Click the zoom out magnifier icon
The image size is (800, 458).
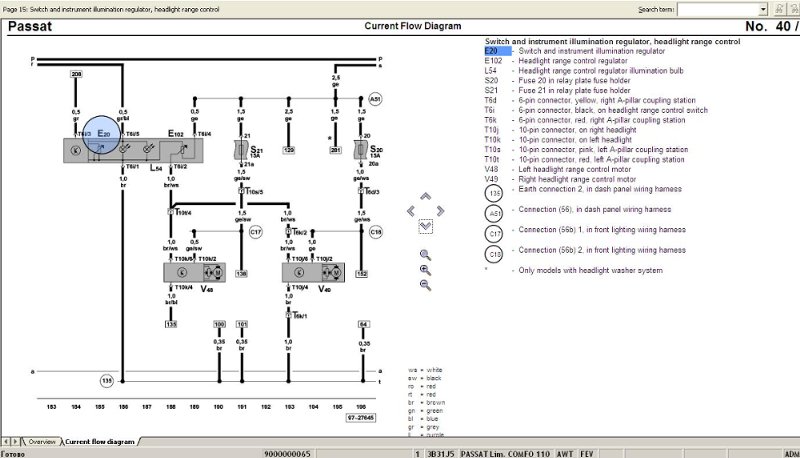click(425, 285)
